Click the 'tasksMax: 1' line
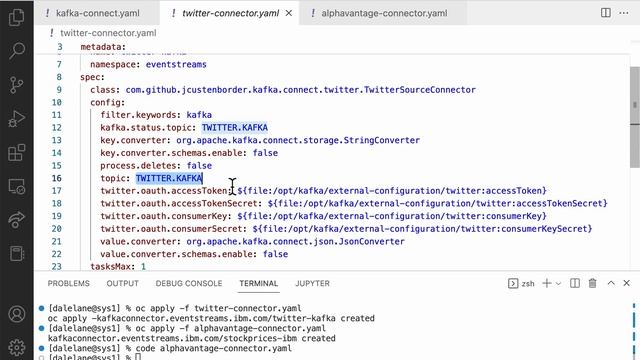Viewport: 640px width, 360px height. (118, 267)
